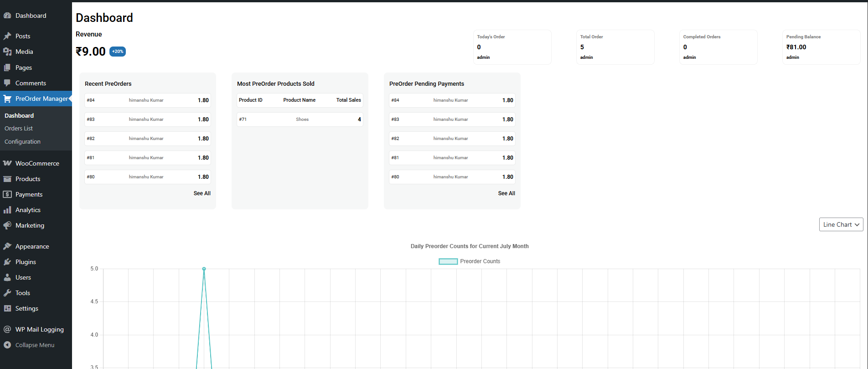Open the Line Chart type dropdown

tap(841, 224)
